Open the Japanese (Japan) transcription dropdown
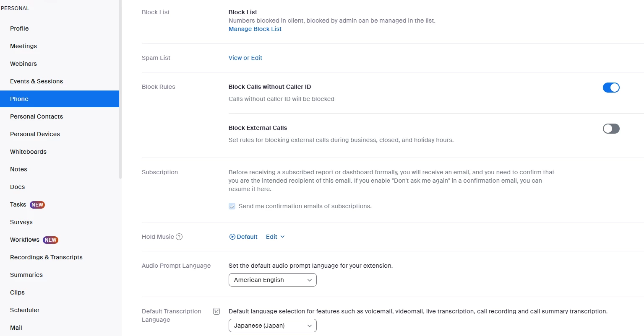Screen dimensions: 644x336 (x=272, y=326)
